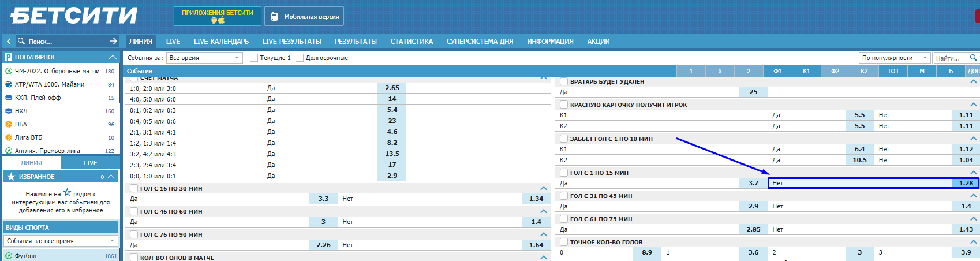980x261 pixels.
Task: Focus the sidebar Поиск search field
Action: pyautogui.click(x=66, y=41)
